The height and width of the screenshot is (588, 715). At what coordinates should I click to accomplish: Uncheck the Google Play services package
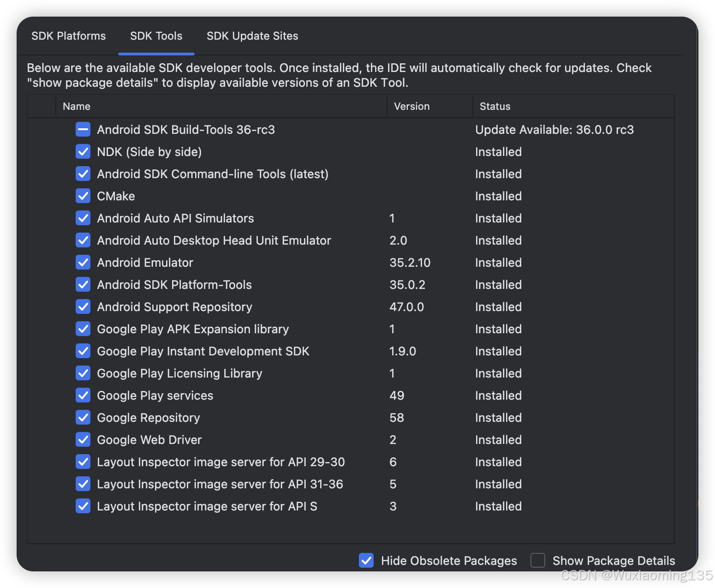click(83, 396)
